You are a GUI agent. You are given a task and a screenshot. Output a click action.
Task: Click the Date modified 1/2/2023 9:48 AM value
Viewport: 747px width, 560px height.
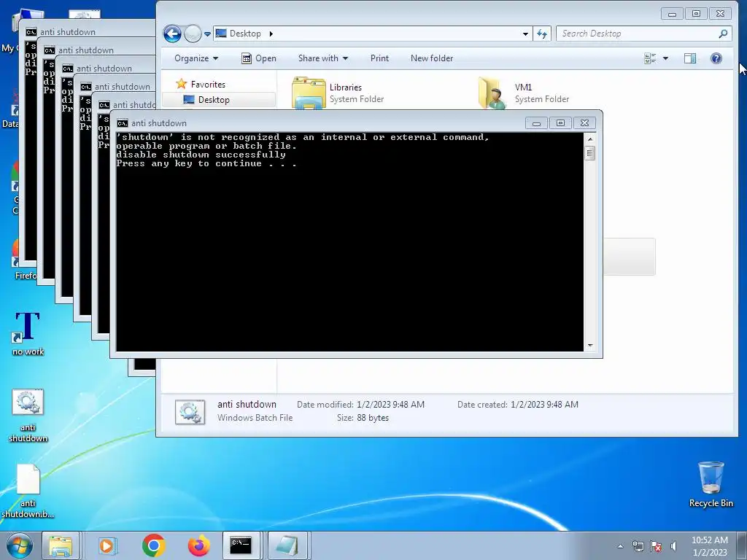click(x=390, y=404)
